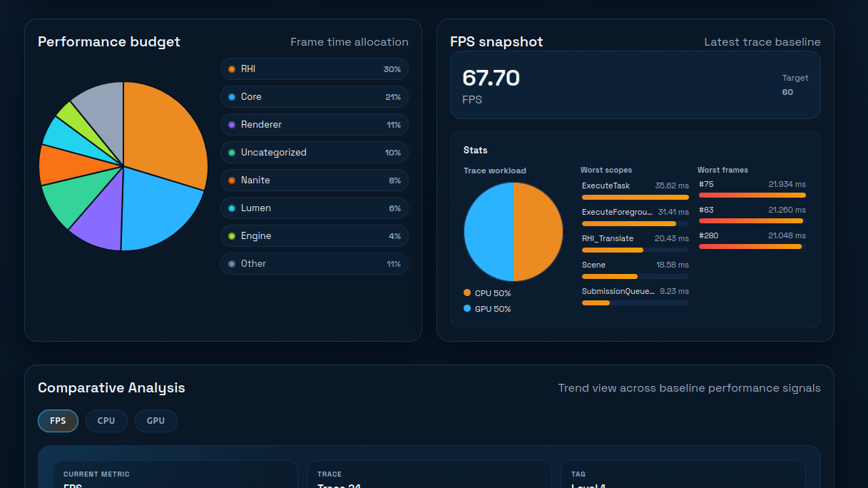868x488 pixels.
Task: Select the Renderer 11% legend row
Action: [315, 125]
